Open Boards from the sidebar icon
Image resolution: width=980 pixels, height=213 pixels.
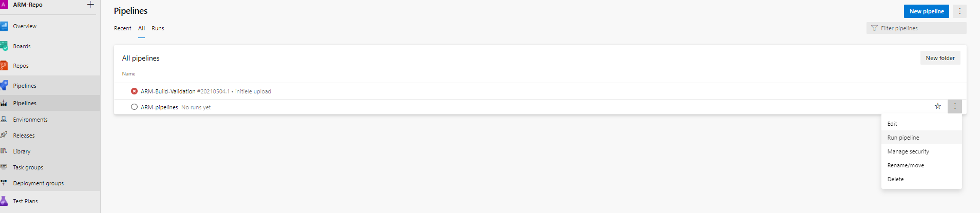(x=4, y=46)
